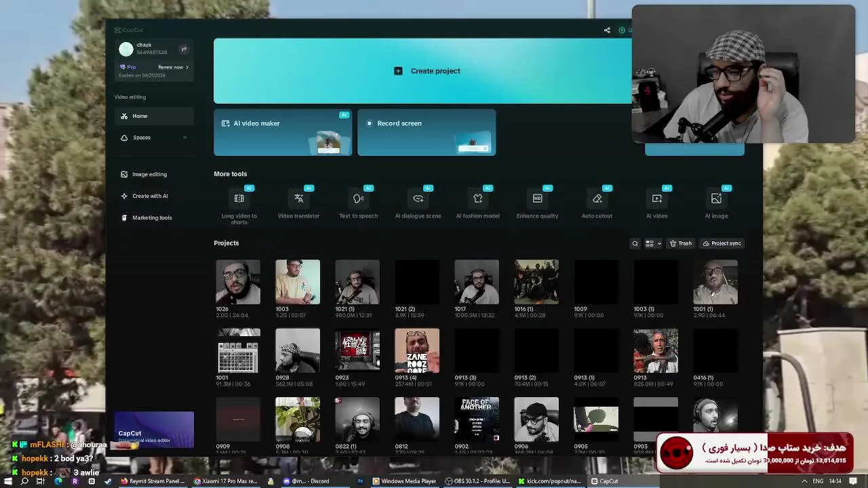Open project 1021 (1) thumbnail
This screenshot has width=868, height=488.
pyautogui.click(x=357, y=282)
